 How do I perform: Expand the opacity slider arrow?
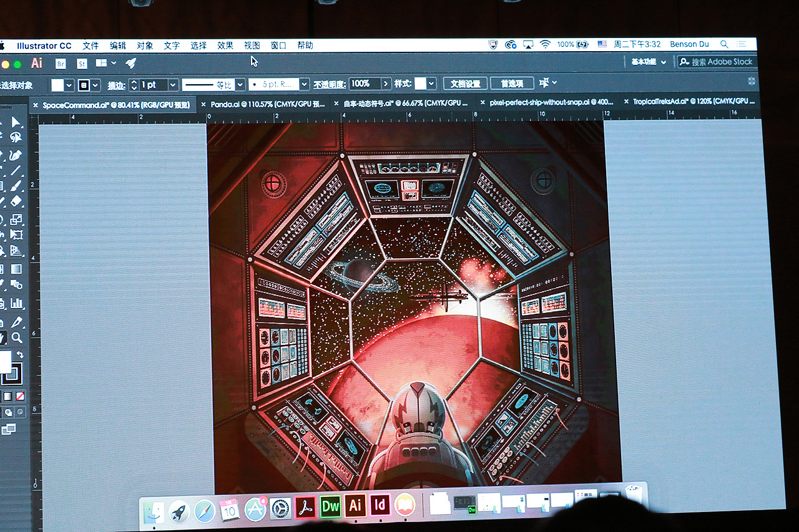[x=386, y=84]
